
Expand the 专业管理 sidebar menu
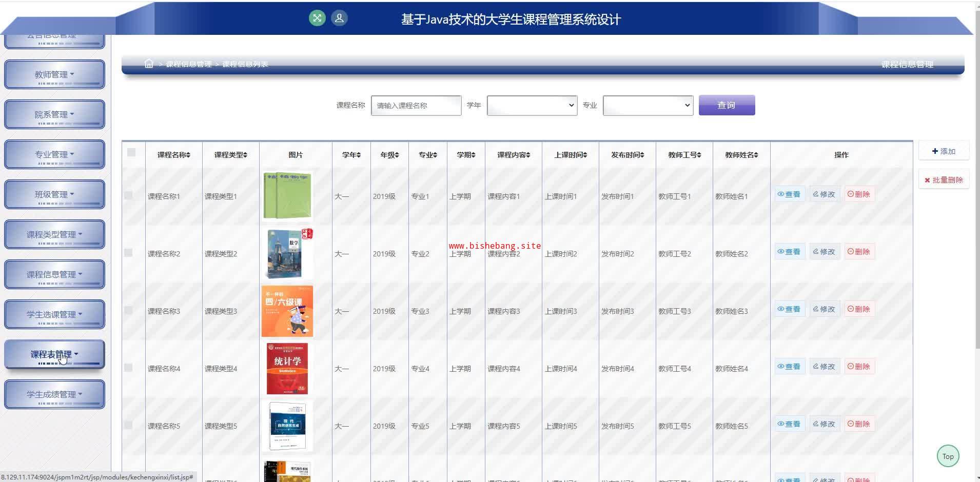click(54, 154)
